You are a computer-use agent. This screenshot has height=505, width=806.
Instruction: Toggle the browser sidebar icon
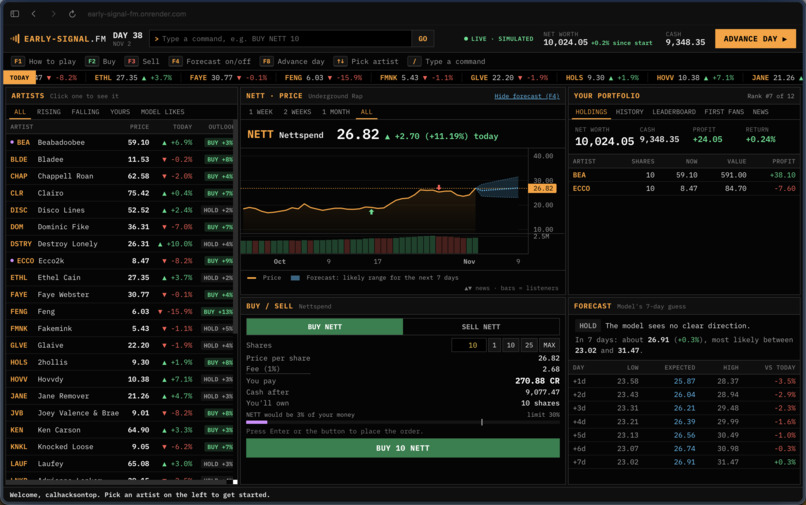tap(15, 14)
